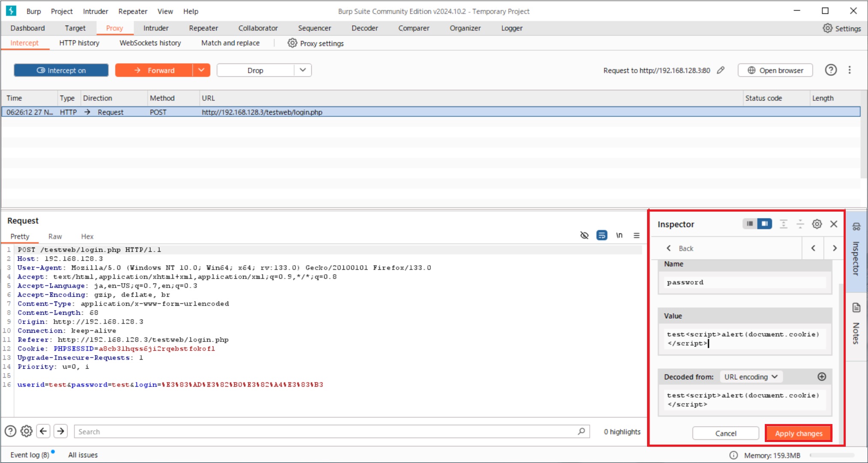This screenshot has height=463, width=868.
Task: Click the memory usage bar
Action: [x=832, y=455]
